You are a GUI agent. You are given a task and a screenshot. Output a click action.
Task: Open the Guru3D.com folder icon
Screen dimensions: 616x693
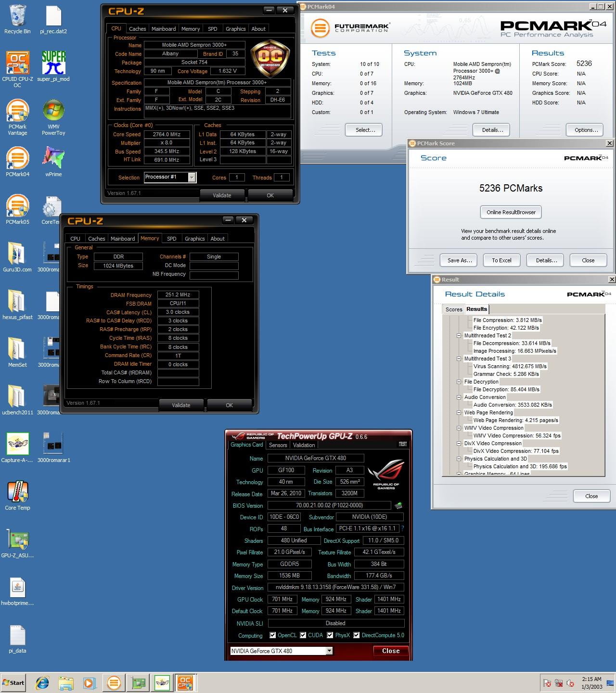[17, 257]
